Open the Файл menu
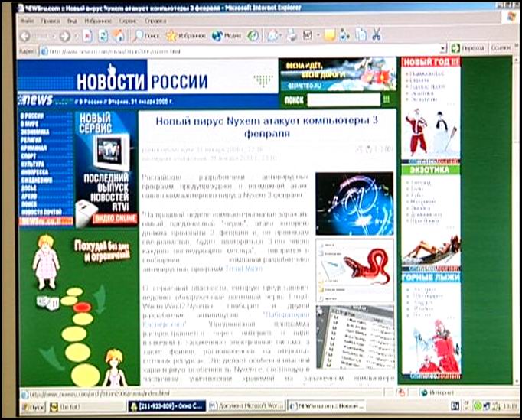The image size is (522, 420). coord(27,21)
